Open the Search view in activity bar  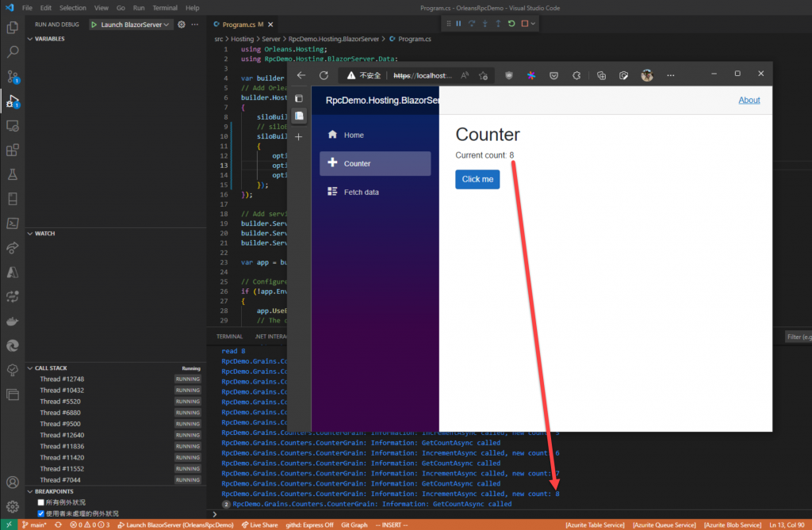tap(13, 51)
